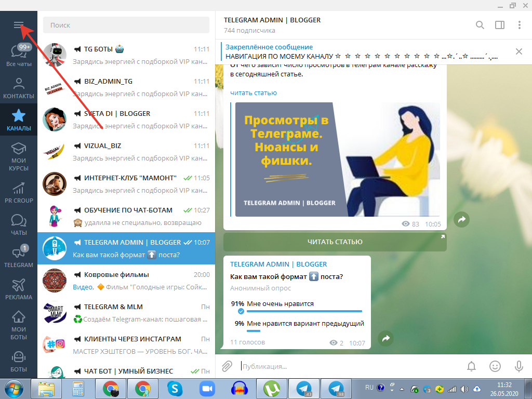The width and height of the screenshot is (532, 399).
Task: Forward the poll post using share arrow
Action: click(386, 338)
